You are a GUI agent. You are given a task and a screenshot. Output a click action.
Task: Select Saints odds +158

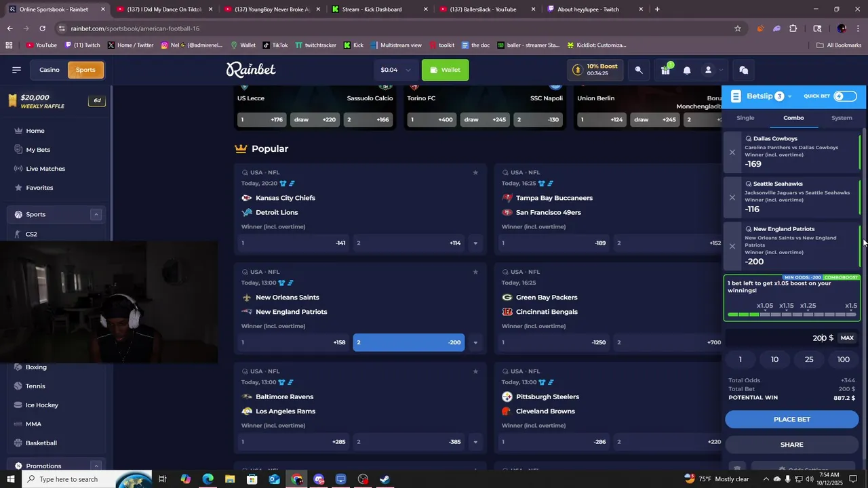(294, 342)
